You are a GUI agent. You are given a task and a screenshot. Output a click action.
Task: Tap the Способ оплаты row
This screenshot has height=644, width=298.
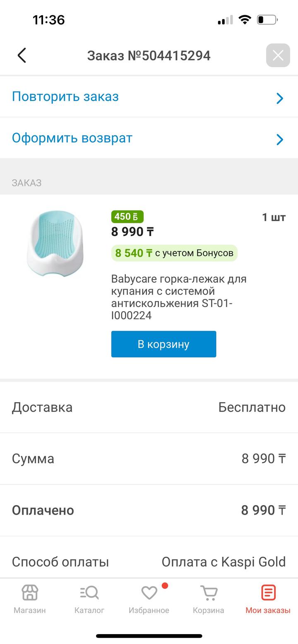(x=149, y=562)
